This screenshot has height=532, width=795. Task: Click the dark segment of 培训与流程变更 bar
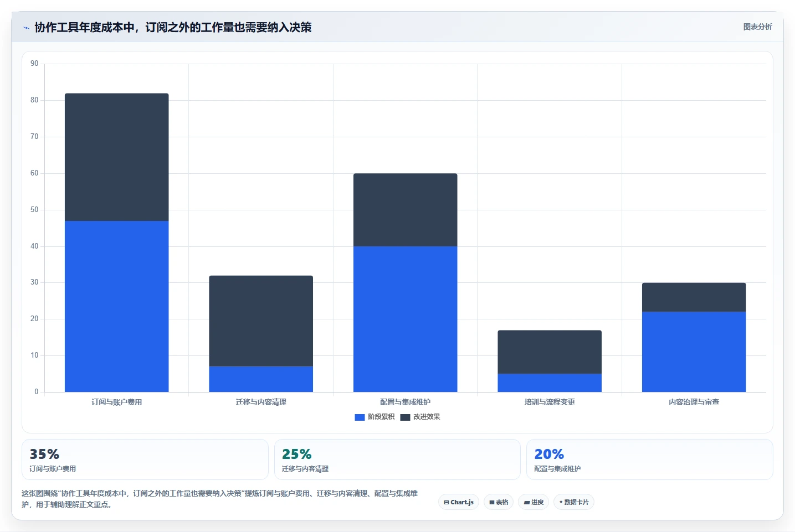[550, 352]
